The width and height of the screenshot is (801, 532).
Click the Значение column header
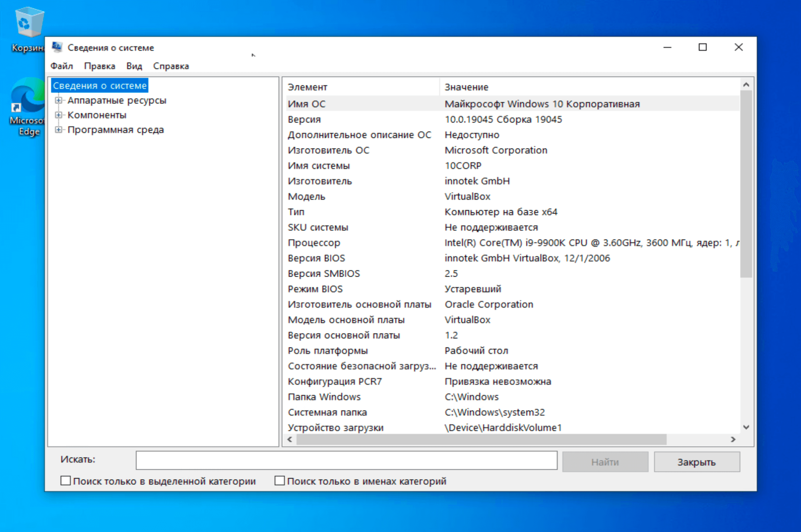(466, 87)
